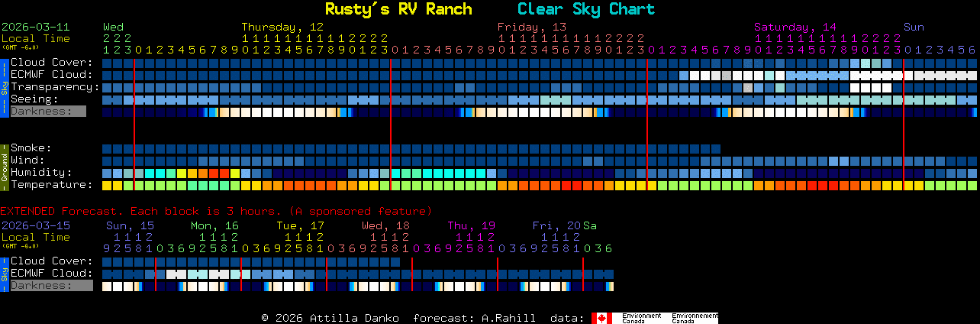This screenshot has height=324, width=980.
Task: Open the Temperature row label
Action: tap(51, 185)
